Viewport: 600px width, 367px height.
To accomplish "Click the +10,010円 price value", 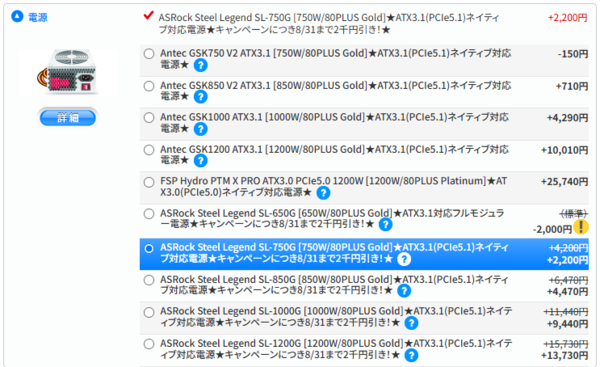I will click(x=564, y=150).
